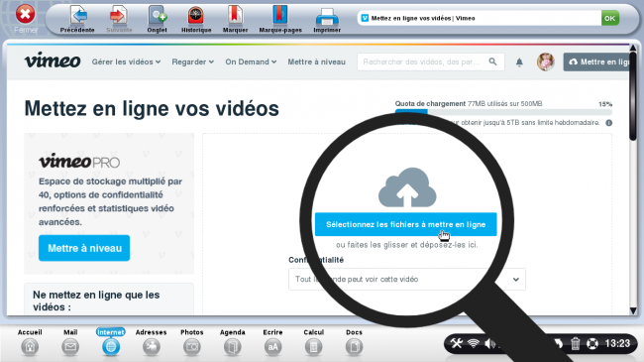Click the Wi-Fi tray icon
The image size is (644, 362).
[474, 343]
